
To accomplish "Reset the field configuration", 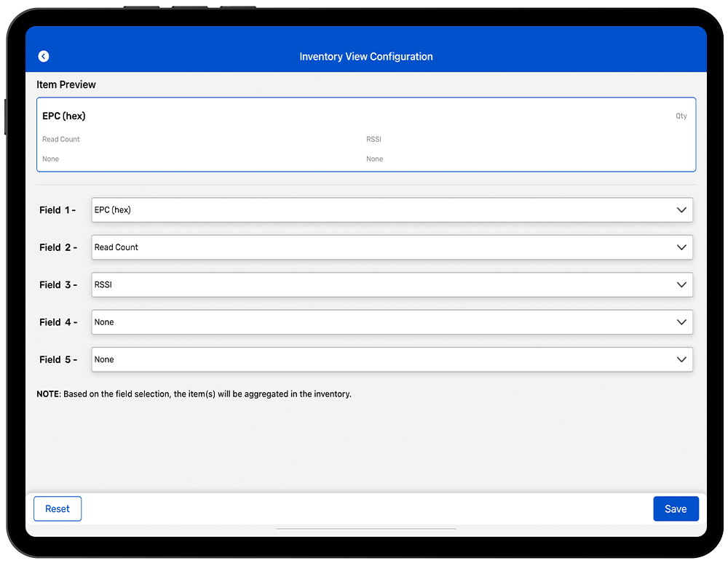I will (58, 509).
